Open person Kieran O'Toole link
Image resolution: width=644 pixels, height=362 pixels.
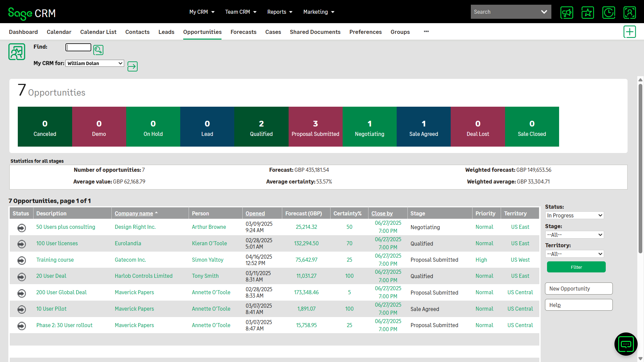click(x=209, y=244)
